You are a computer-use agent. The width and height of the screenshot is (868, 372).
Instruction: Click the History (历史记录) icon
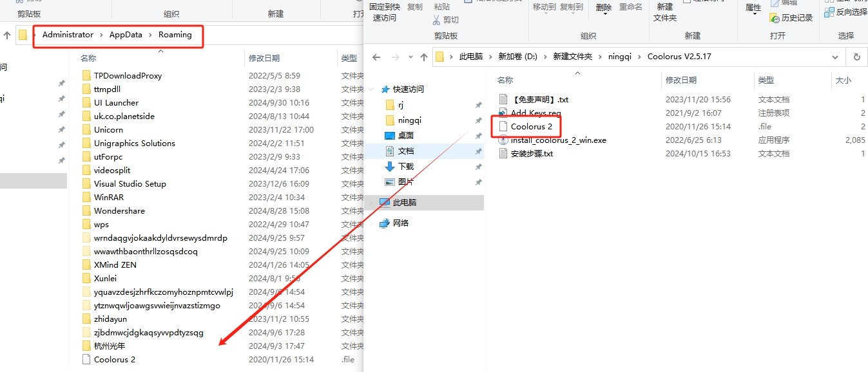(x=775, y=18)
